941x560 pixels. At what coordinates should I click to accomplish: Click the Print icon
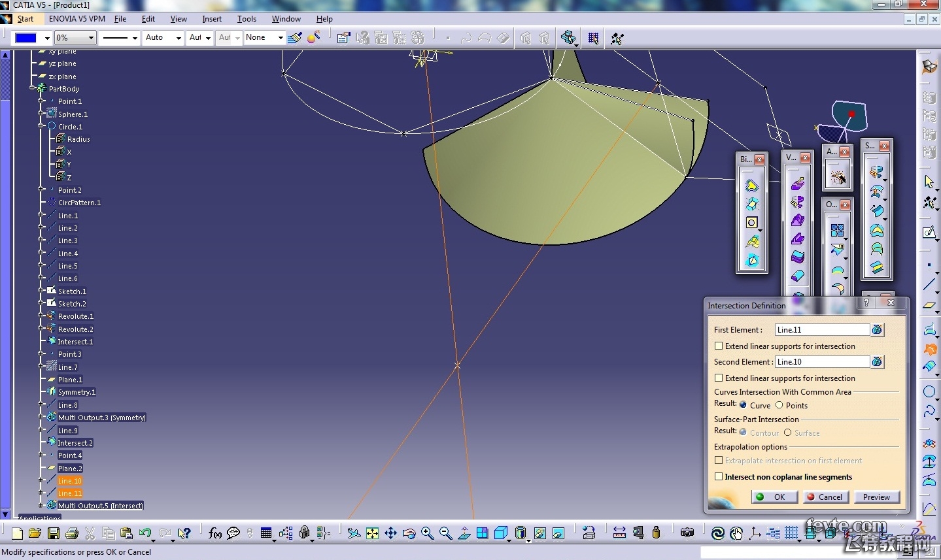72,533
